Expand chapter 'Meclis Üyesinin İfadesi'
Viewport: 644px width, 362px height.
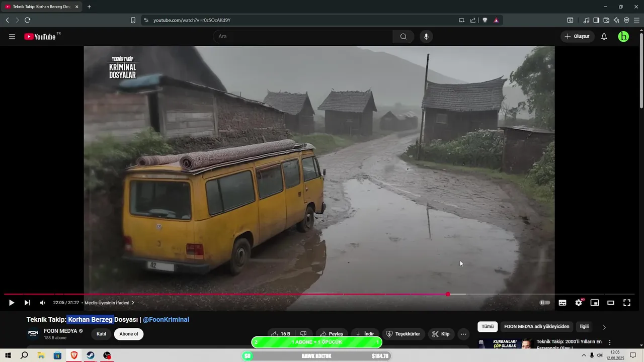click(109, 303)
